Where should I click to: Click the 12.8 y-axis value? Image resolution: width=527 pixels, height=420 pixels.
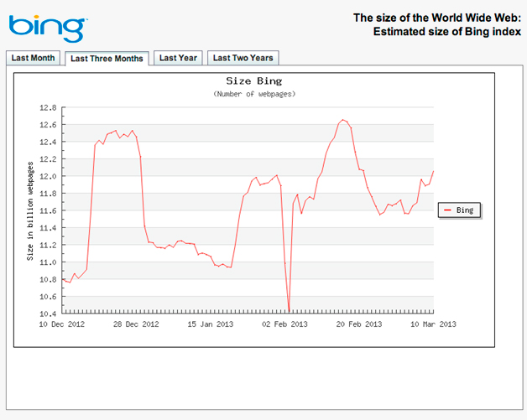[x=48, y=108]
